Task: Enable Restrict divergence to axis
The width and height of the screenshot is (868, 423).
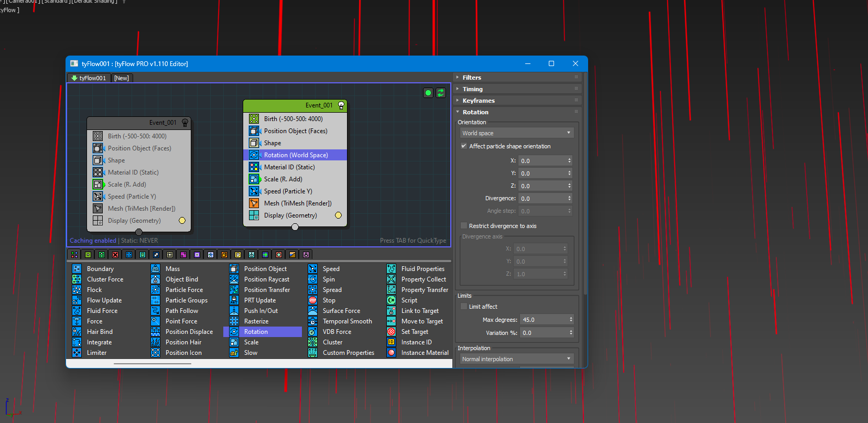Action: click(x=464, y=226)
